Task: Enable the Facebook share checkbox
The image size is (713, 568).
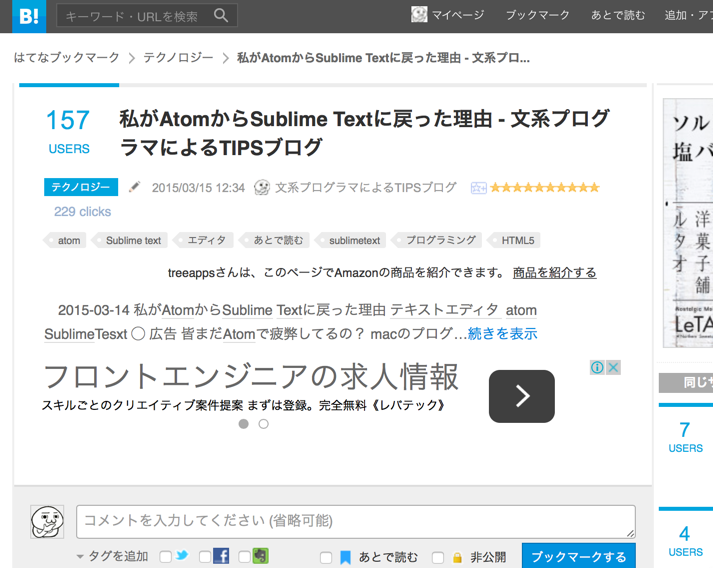Action: [x=205, y=557]
